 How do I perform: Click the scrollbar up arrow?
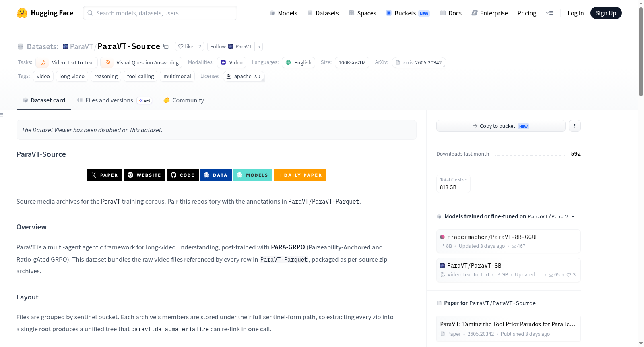pyautogui.click(x=641, y=3)
